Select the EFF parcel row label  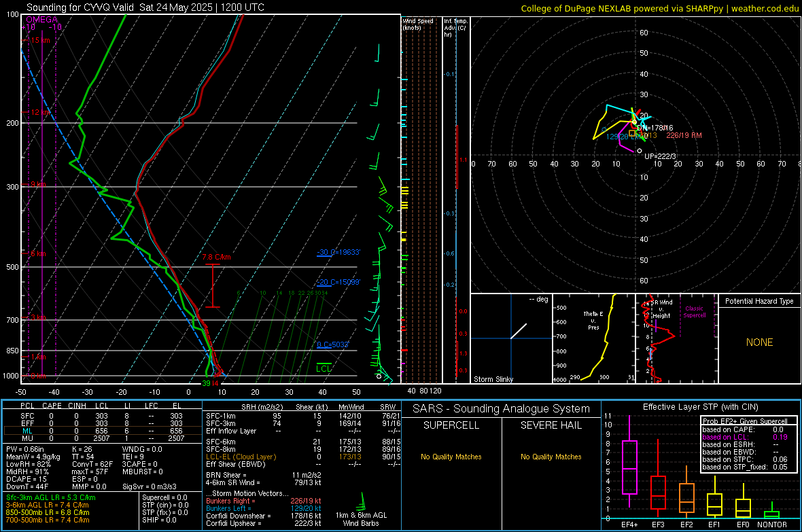pos(27,423)
